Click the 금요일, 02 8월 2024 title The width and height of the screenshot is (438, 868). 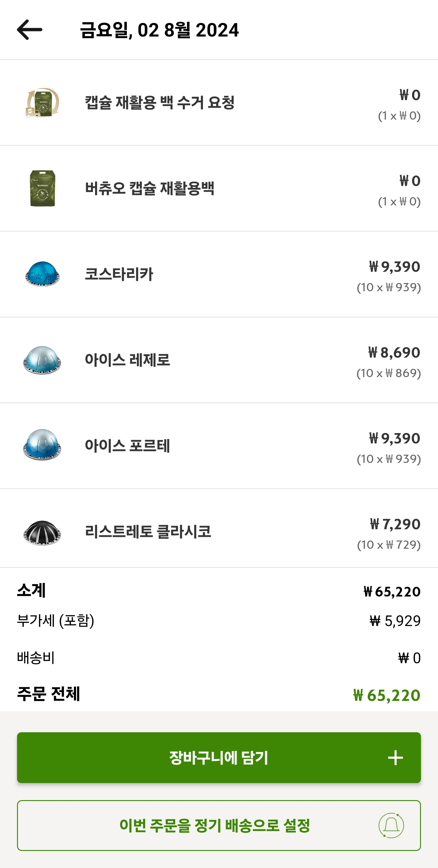pyautogui.click(x=159, y=30)
